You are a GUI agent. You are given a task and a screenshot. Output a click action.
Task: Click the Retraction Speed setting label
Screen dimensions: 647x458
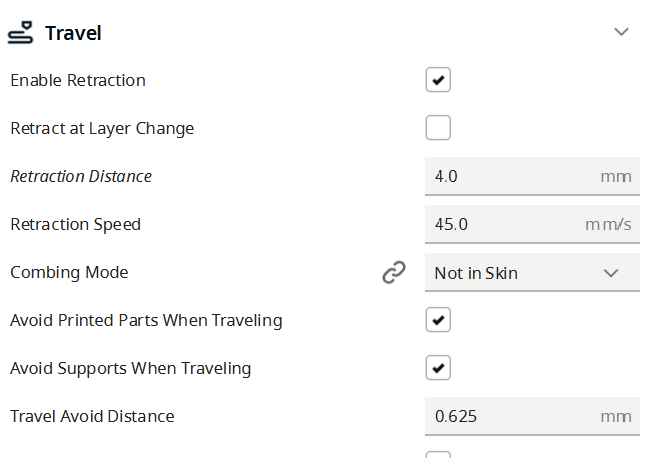click(x=75, y=224)
